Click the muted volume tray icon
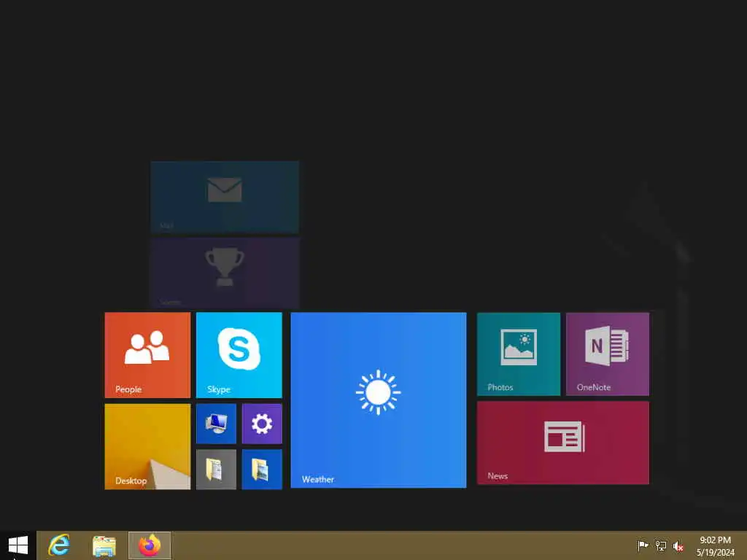This screenshot has height=560, width=747. pos(678,546)
